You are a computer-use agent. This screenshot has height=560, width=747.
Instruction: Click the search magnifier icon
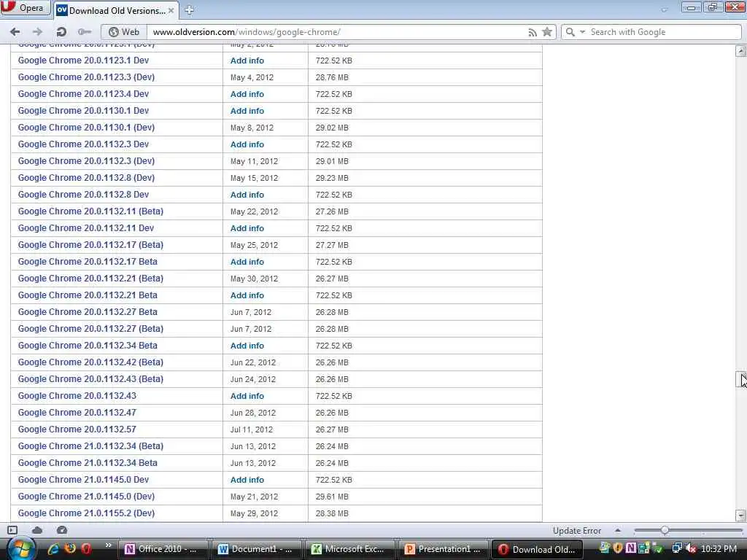[x=570, y=32]
